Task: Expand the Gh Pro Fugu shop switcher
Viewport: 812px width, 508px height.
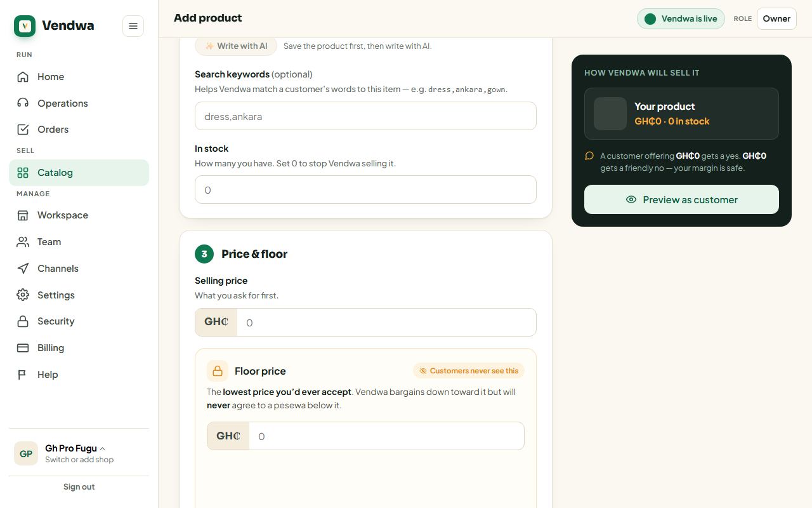Action: click(79, 453)
